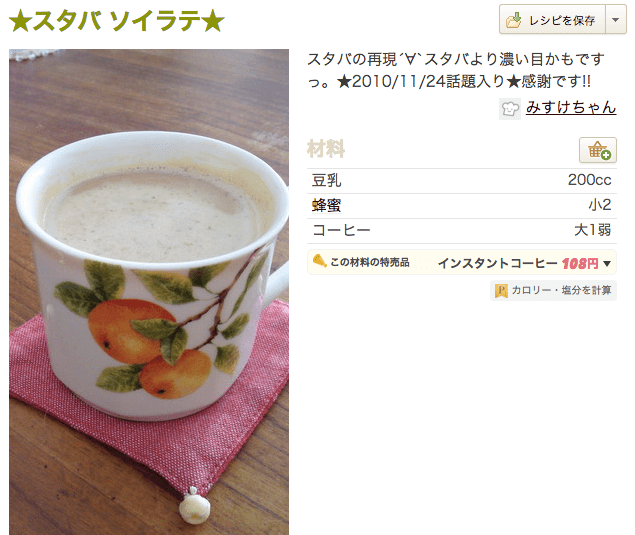
Task: Expand the インスタントコーヒー 108円 dropdown arrow
Action: tap(607, 264)
